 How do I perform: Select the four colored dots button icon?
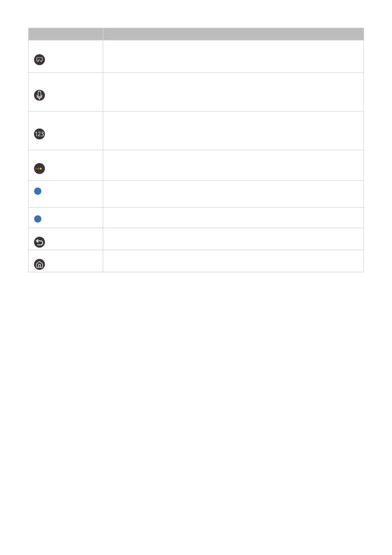39,169
